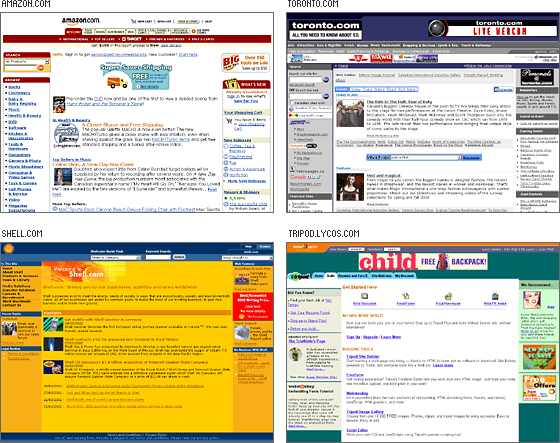The width and height of the screenshot is (560, 443).
Task: Click the Welcome to Shell.com banner
Action: click(84, 272)
